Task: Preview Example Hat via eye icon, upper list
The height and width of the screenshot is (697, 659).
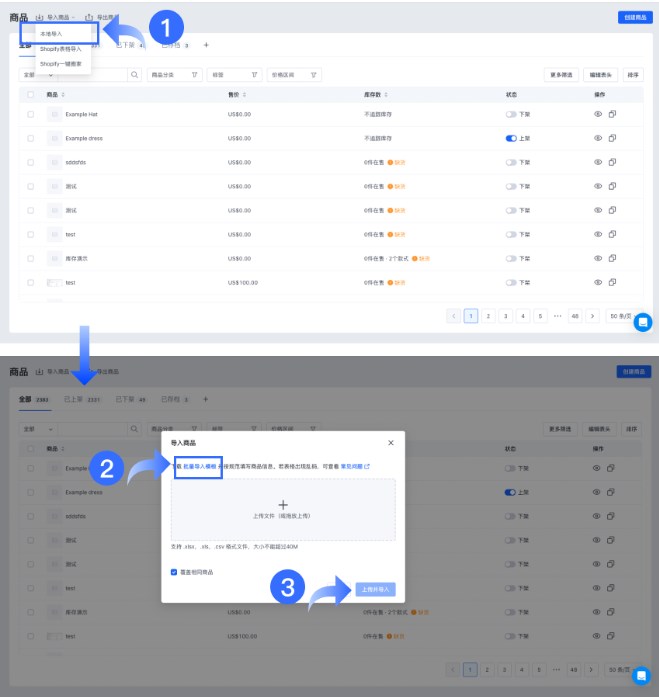Action: click(x=598, y=114)
